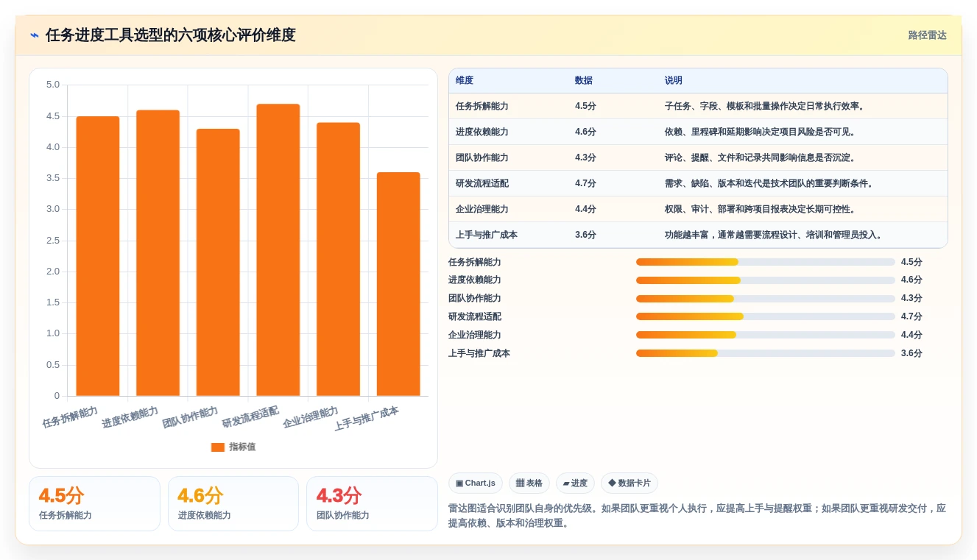Click the description starting with 依赖、里程碑

pyautogui.click(x=760, y=132)
